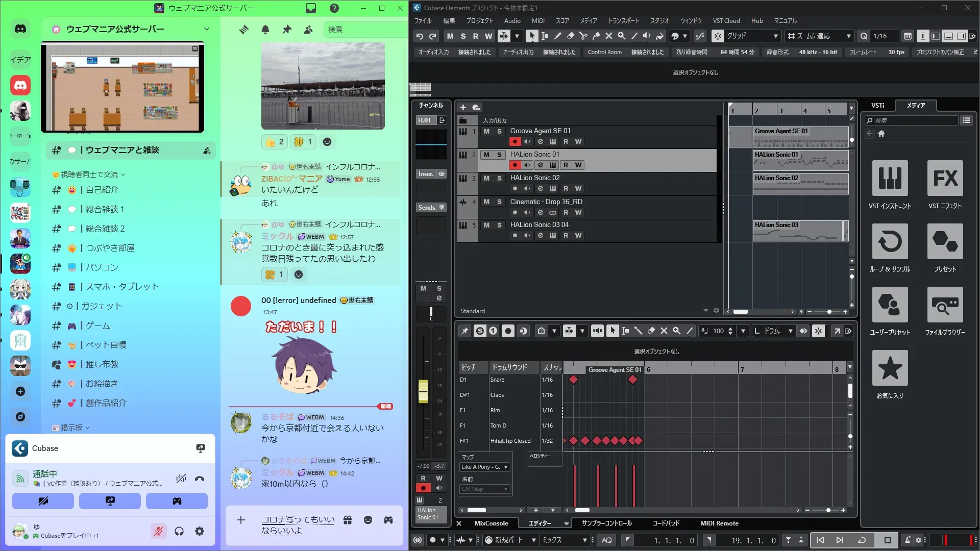Select the Glue tool in Cubase toolbar
This screenshot has height=551, width=980.
click(596, 36)
